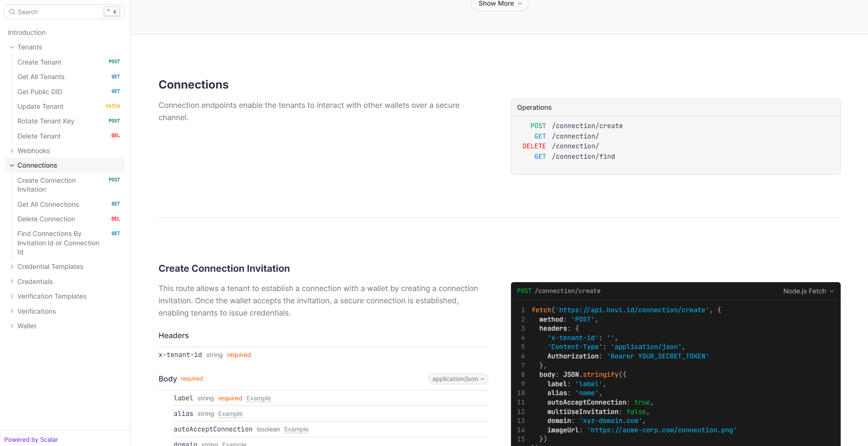Show Example for autoAcceptConnection field

[296, 430]
